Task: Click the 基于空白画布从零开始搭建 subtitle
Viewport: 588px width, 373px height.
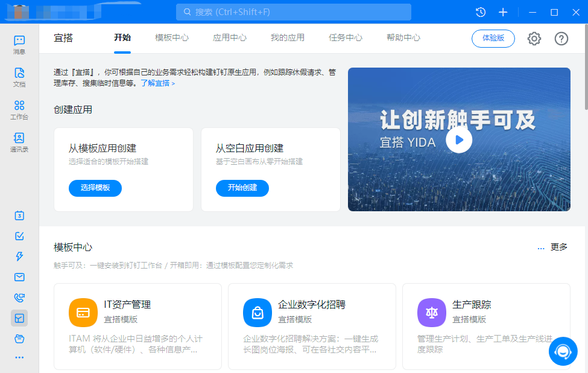Action: coord(259,162)
